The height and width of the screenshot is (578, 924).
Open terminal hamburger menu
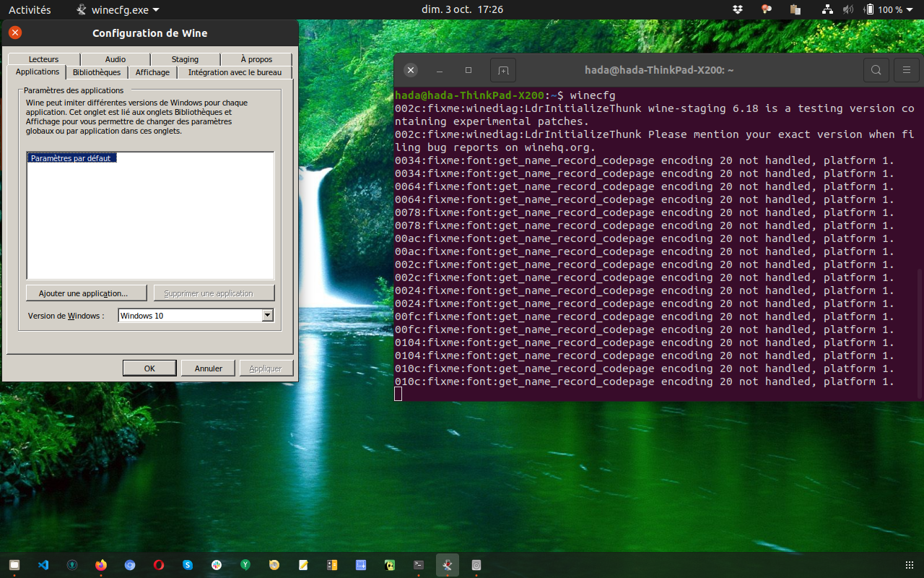pyautogui.click(x=906, y=70)
